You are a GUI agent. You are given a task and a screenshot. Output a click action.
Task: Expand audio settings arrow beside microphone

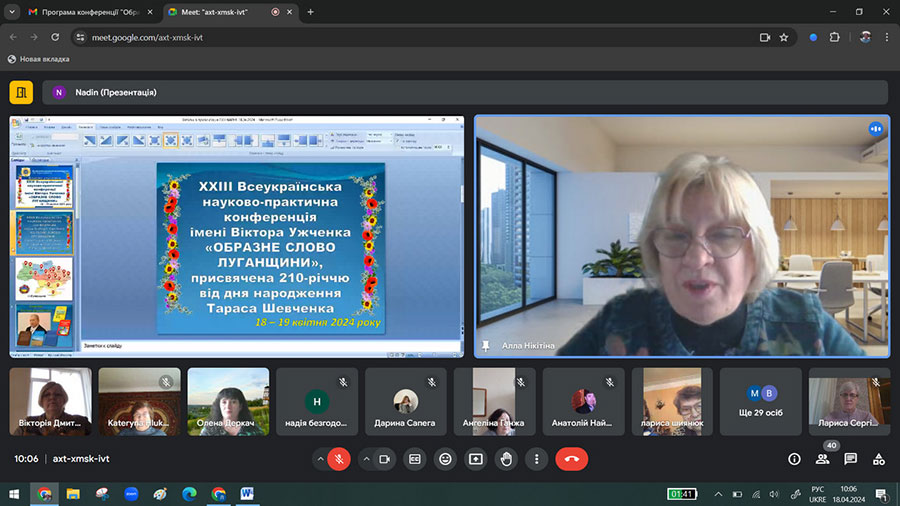pos(321,459)
